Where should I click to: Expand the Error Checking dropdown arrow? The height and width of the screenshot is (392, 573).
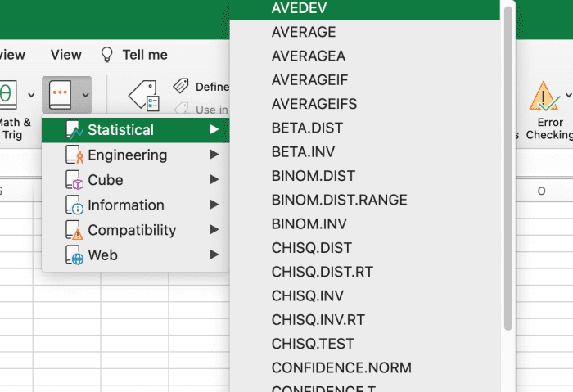tap(568, 95)
